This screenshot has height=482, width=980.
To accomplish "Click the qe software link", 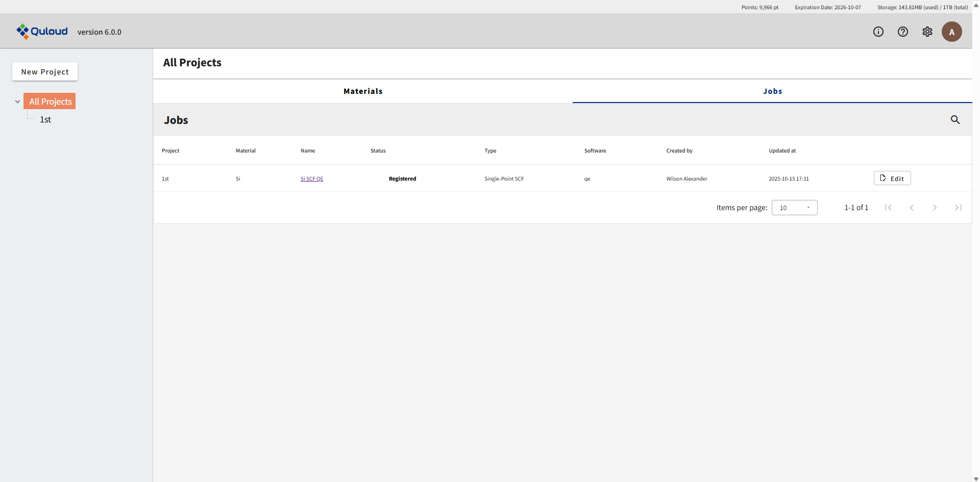I will coord(587,179).
